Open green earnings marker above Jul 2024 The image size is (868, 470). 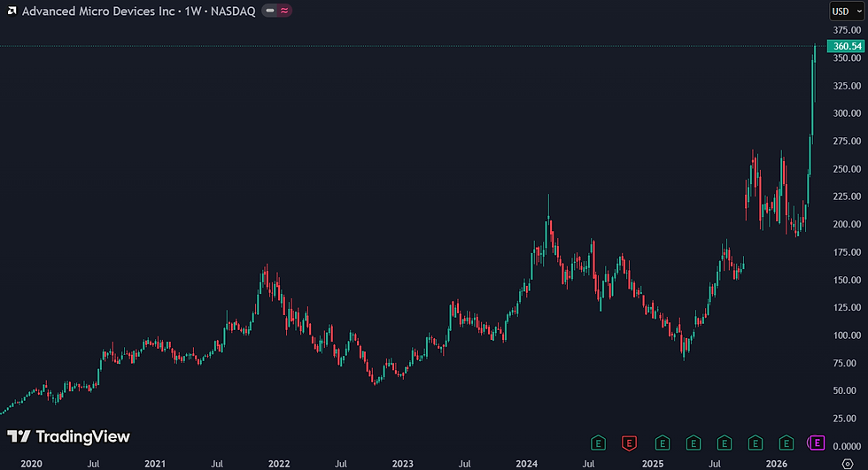pyautogui.click(x=598, y=443)
